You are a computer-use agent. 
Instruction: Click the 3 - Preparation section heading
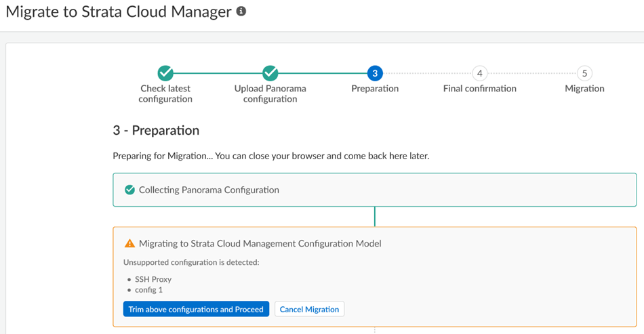[156, 130]
